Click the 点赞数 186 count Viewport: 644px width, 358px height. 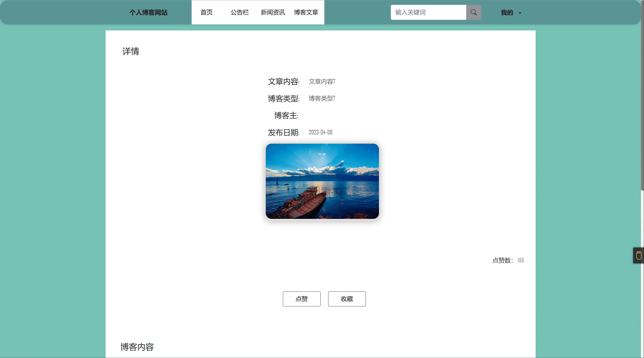click(x=521, y=260)
